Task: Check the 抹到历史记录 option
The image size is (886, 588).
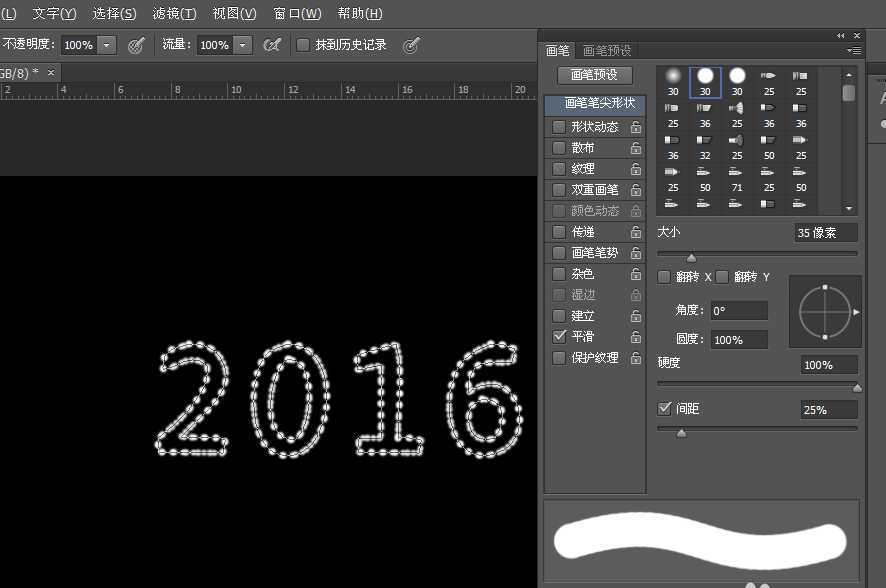Action: point(303,45)
